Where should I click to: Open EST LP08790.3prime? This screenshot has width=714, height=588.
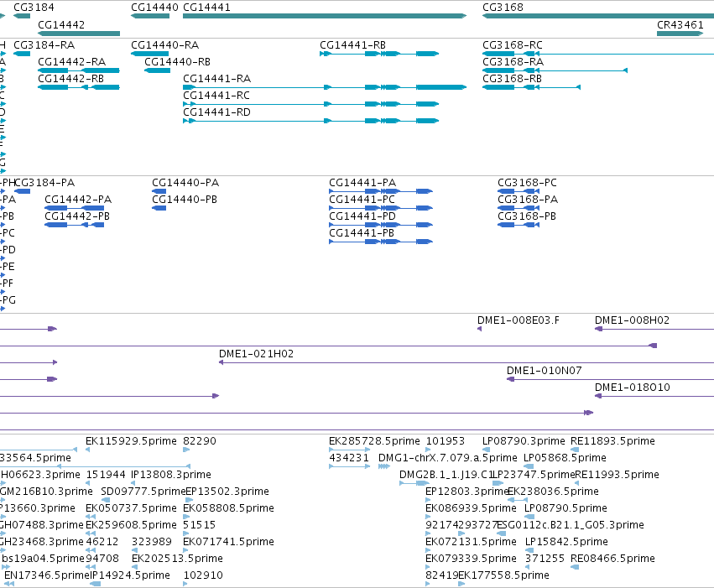click(x=524, y=441)
